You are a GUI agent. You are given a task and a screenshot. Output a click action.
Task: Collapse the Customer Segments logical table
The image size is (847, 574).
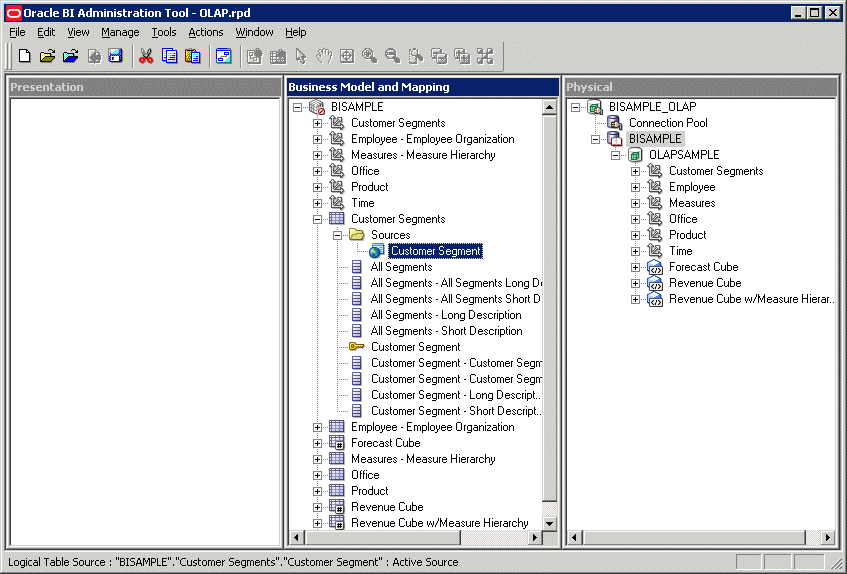pyautogui.click(x=318, y=219)
